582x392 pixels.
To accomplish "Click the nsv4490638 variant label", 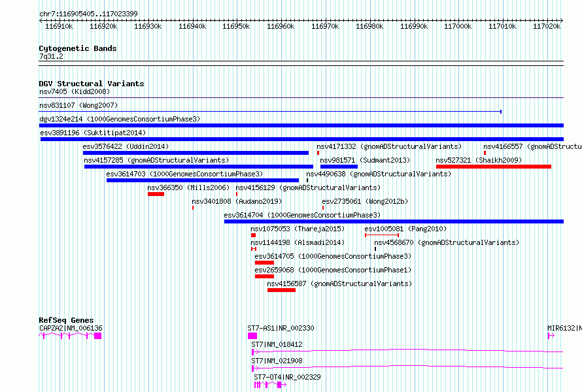I will tap(379, 174).
